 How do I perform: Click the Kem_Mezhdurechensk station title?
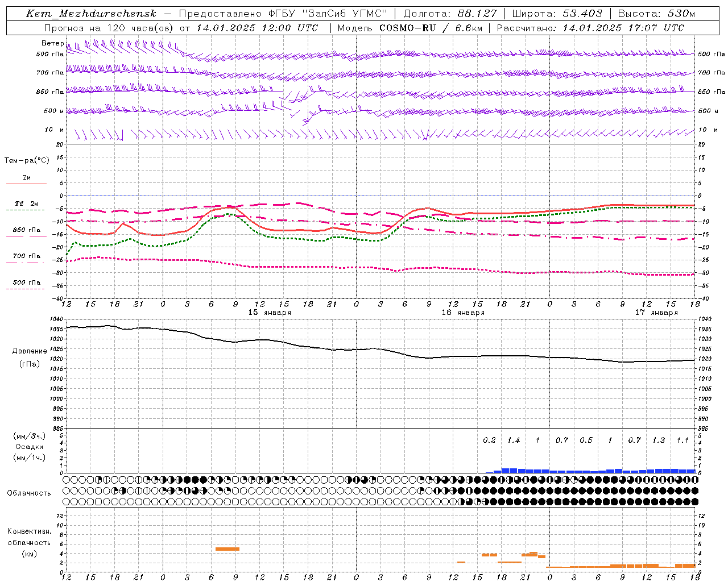91,14
